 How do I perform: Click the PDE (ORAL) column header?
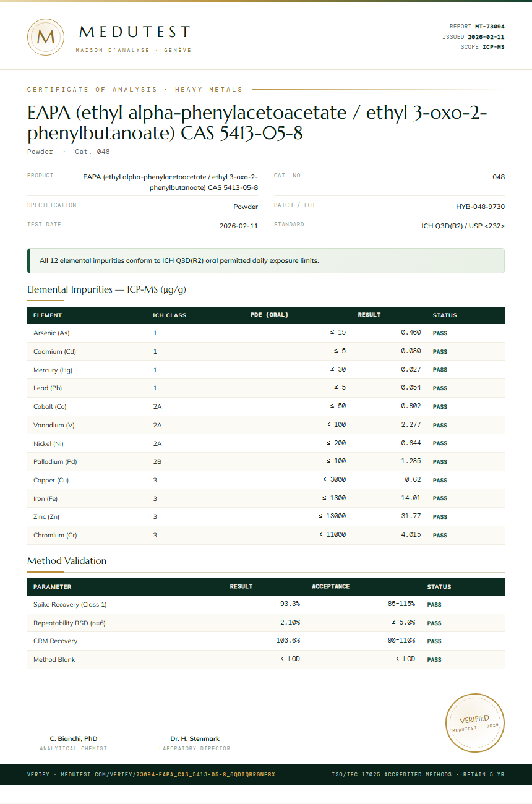click(x=269, y=315)
